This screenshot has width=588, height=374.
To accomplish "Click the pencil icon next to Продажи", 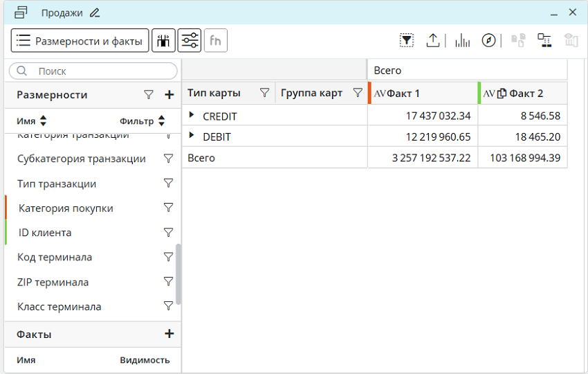I will pyautogui.click(x=95, y=12).
